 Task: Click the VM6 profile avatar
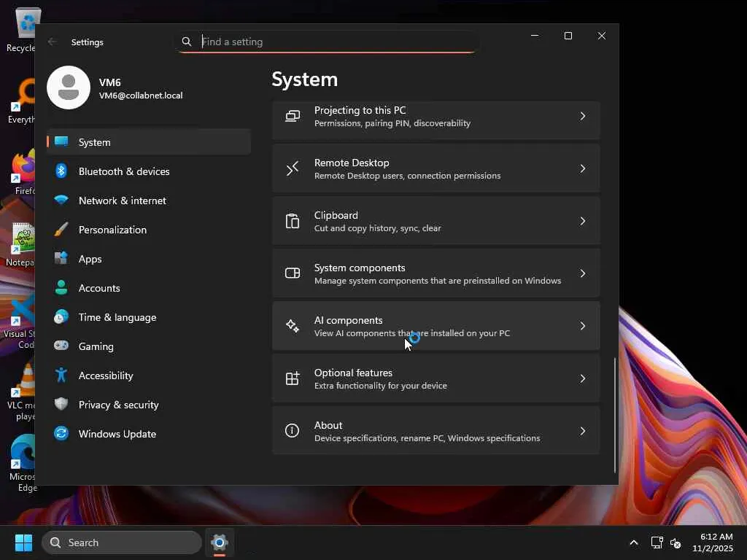[69, 87]
